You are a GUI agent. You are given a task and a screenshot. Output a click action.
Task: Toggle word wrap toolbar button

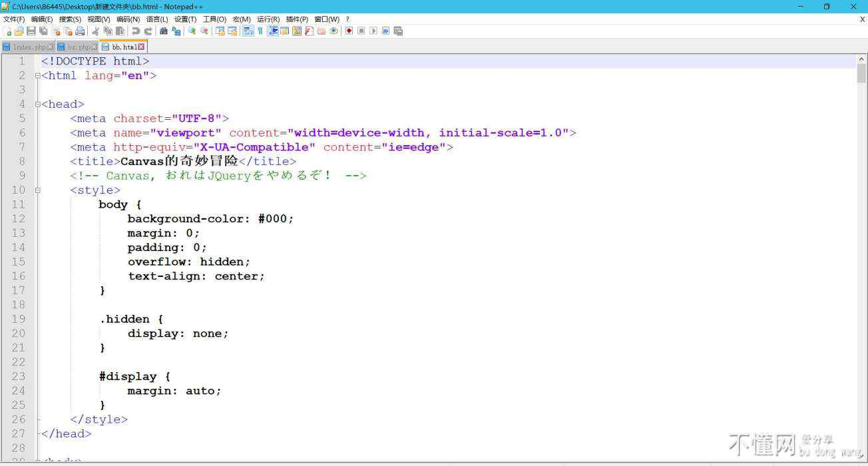[248, 31]
